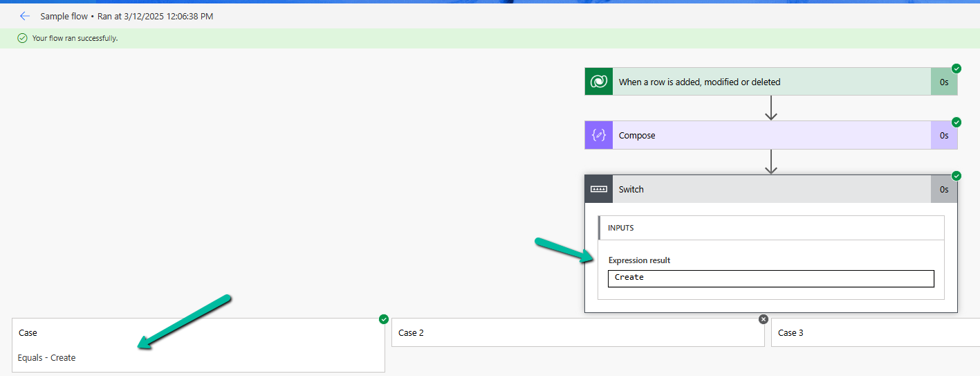
Task: Click the success checkmark icon in the green banner
Action: (x=23, y=38)
